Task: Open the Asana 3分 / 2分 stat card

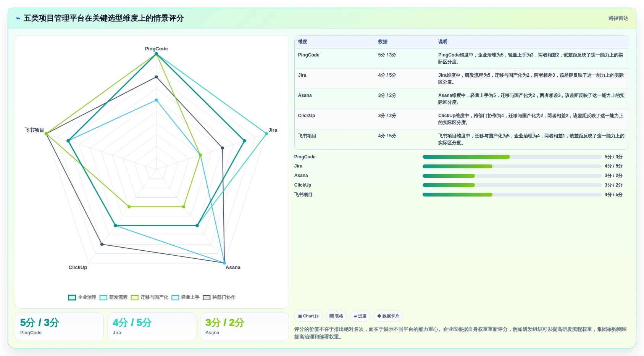Action: 244,327
